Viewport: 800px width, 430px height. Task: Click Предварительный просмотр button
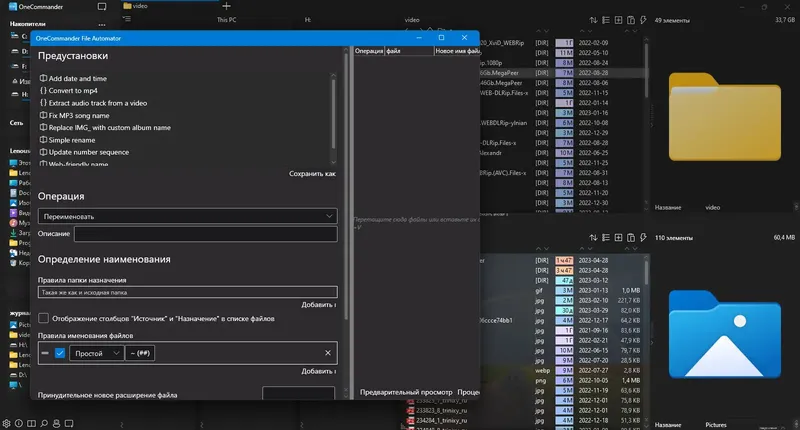point(406,392)
